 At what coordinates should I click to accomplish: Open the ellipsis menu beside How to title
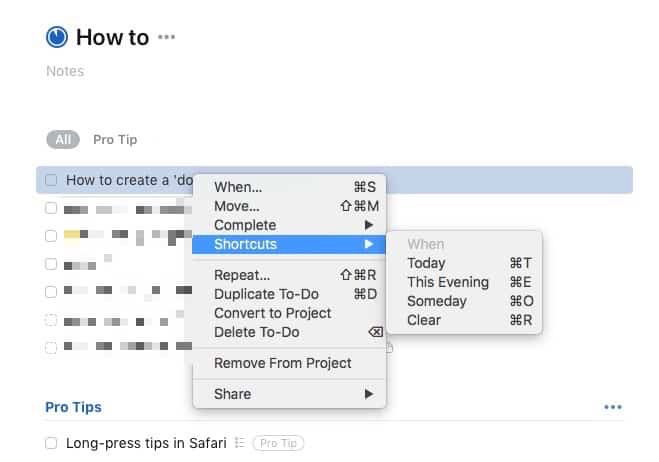(x=166, y=38)
